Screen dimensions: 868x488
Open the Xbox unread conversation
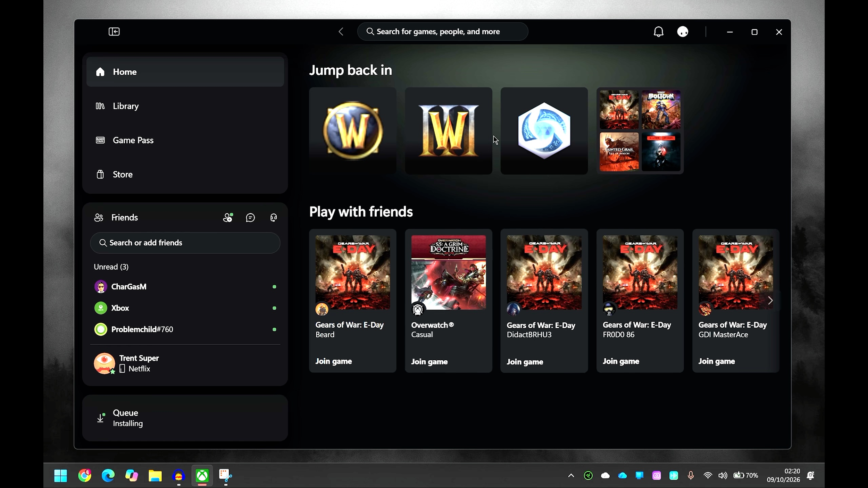click(x=185, y=308)
